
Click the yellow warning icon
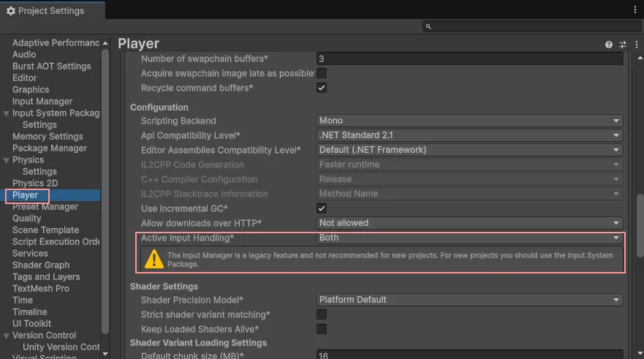[154, 259]
